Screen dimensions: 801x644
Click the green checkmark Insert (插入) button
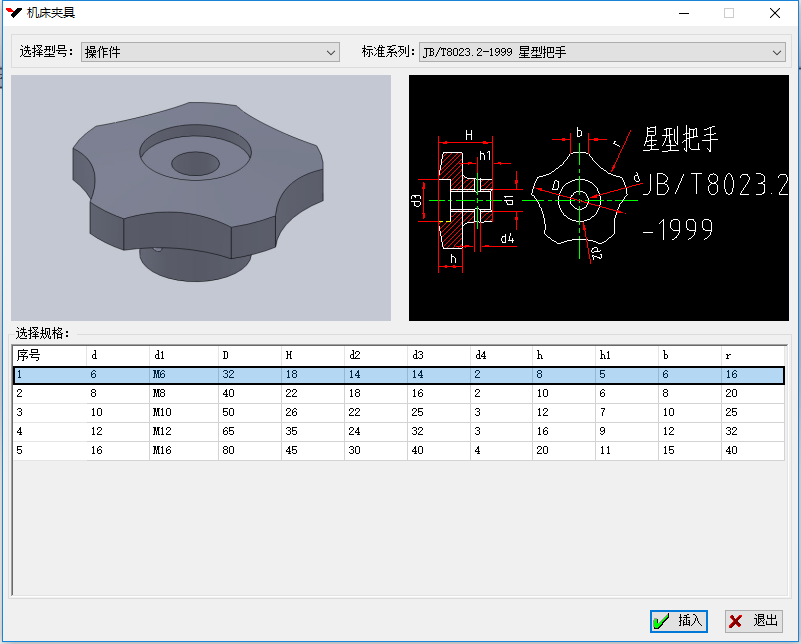[678, 621]
